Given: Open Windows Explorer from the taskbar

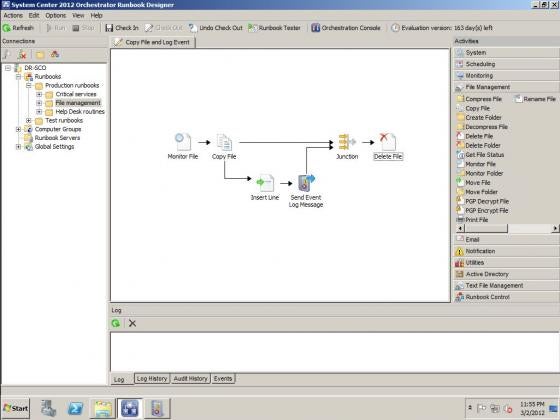Looking at the screenshot, I should click(x=102, y=408).
